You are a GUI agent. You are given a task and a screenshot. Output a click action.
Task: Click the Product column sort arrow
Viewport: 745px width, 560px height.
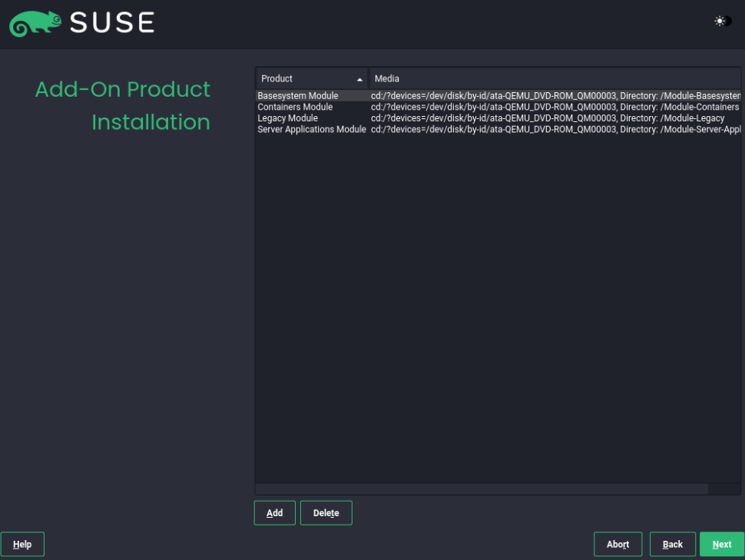point(359,79)
